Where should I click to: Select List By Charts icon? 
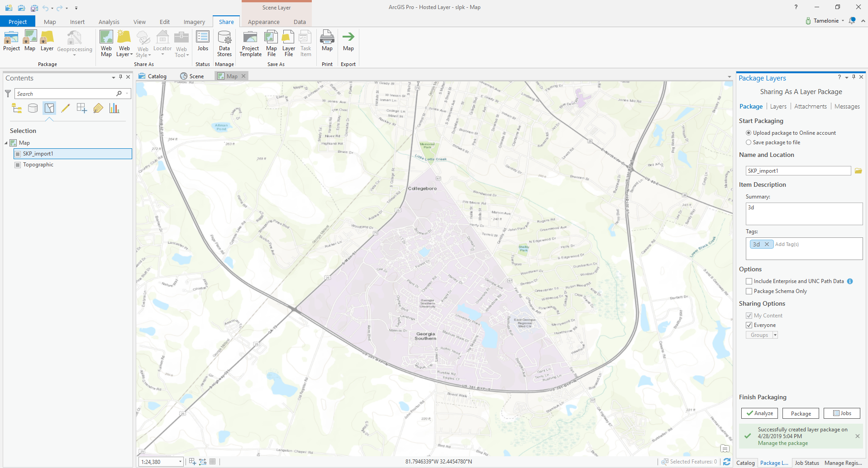pos(114,108)
